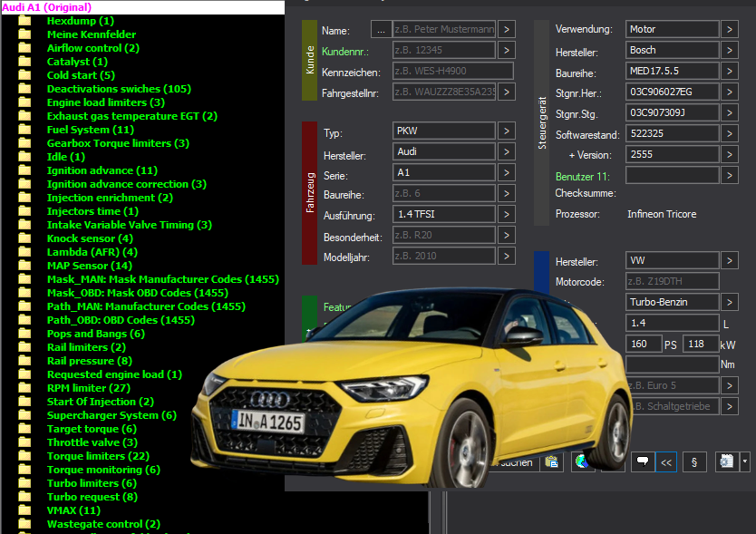Click folder icon beside Pops and Bangs
Screen dimensions: 756x534
[24, 334]
